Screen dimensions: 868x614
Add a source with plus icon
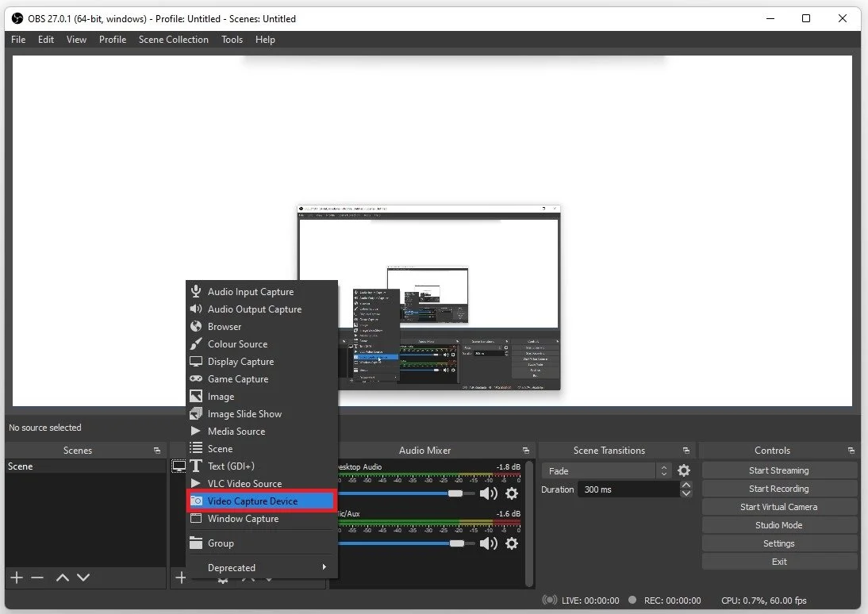(181, 578)
